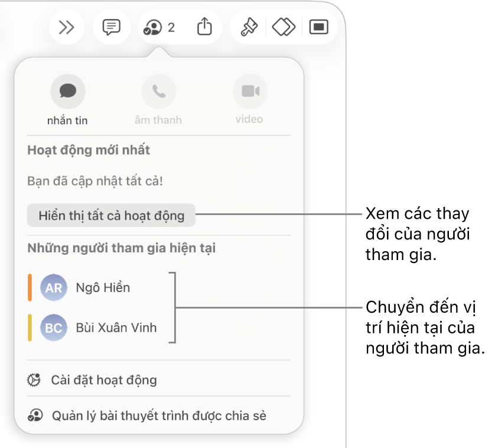Click the double chevron overflow toolbar icon
The height and width of the screenshot is (448, 495).
pyautogui.click(x=67, y=28)
